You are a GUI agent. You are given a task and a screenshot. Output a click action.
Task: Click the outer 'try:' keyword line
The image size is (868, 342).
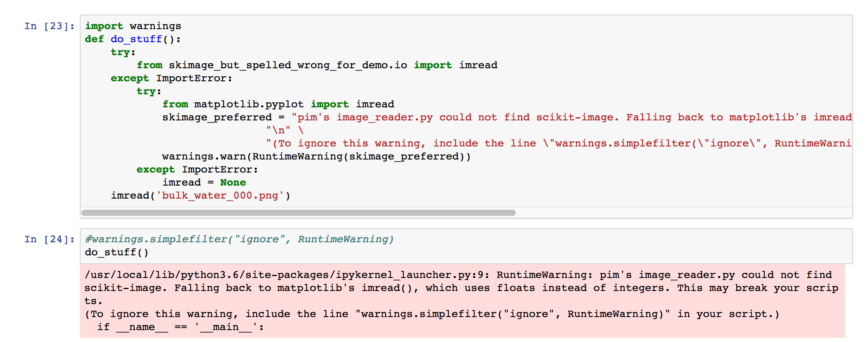[x=123, y=52]
